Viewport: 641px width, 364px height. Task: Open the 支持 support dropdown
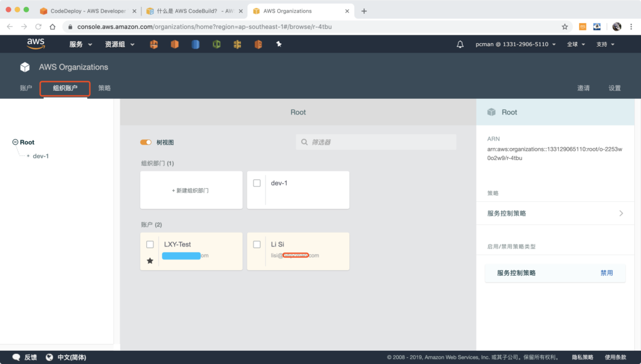click(605, 44)
